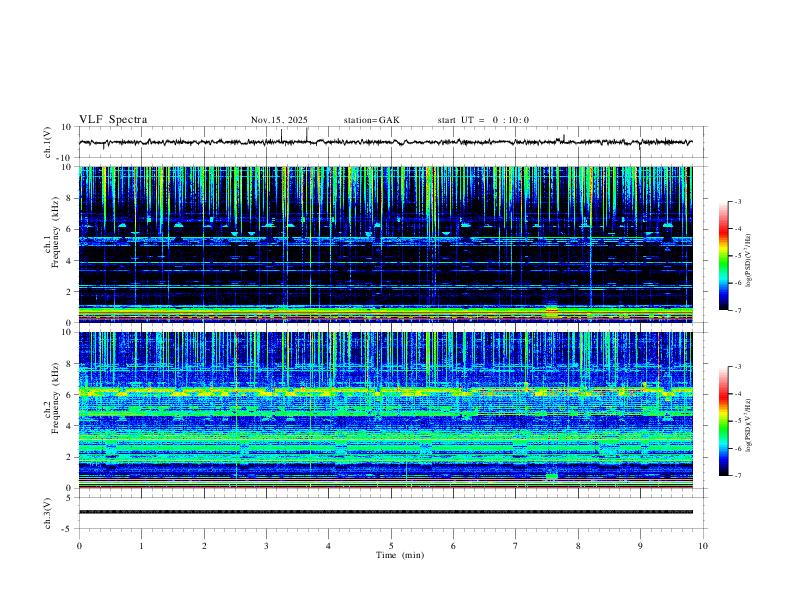This screenshot has width=792, height=612.
Task: Click time tick label '8' on x-axis
Action: tap(578, 546)
